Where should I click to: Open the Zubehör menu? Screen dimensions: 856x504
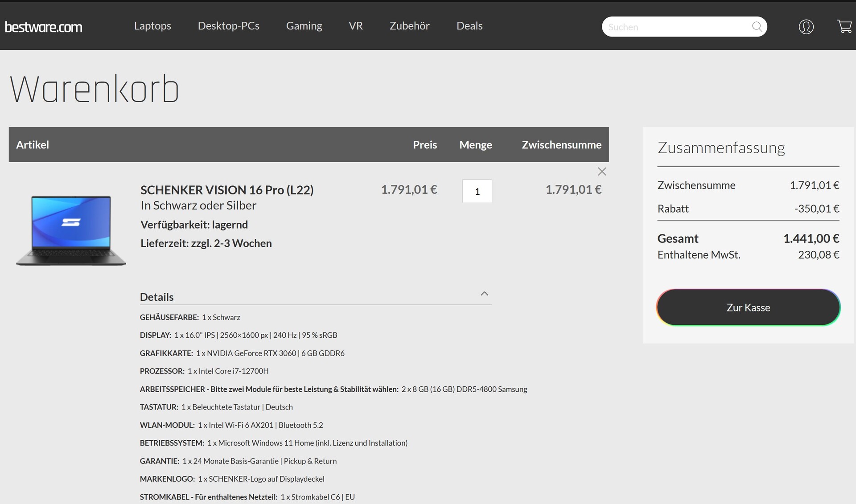(x=409, y=26)
